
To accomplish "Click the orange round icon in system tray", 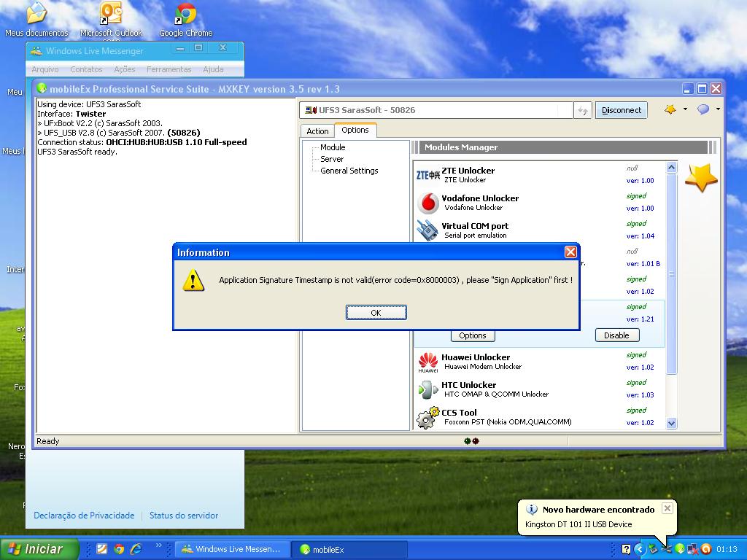I will (x=706, y=549).
